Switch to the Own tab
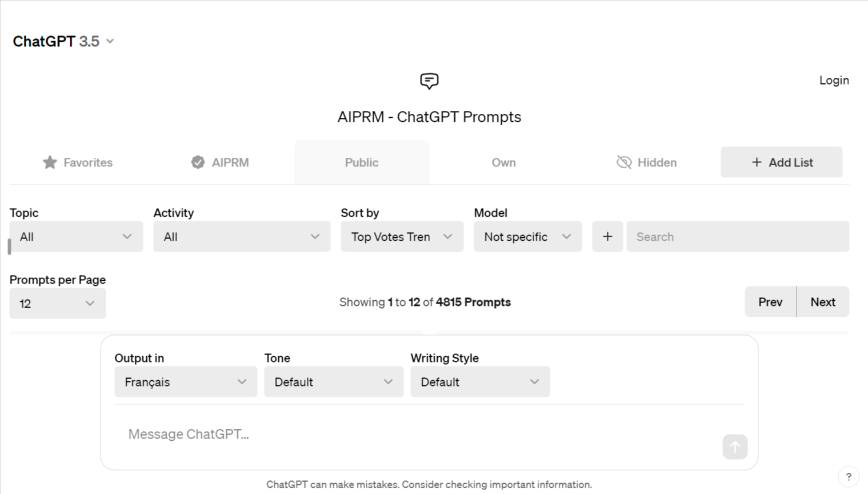The height and width of the screenshot is (494, 868). [x=503, y=162]
